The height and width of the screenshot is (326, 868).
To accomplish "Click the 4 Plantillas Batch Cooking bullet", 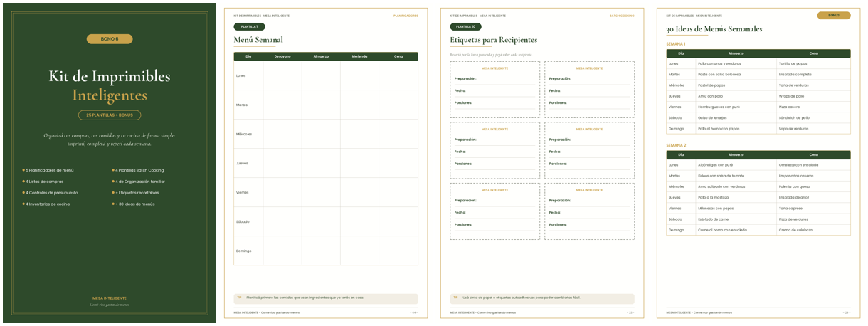I will pyautogui.click(x=138, y=170).
